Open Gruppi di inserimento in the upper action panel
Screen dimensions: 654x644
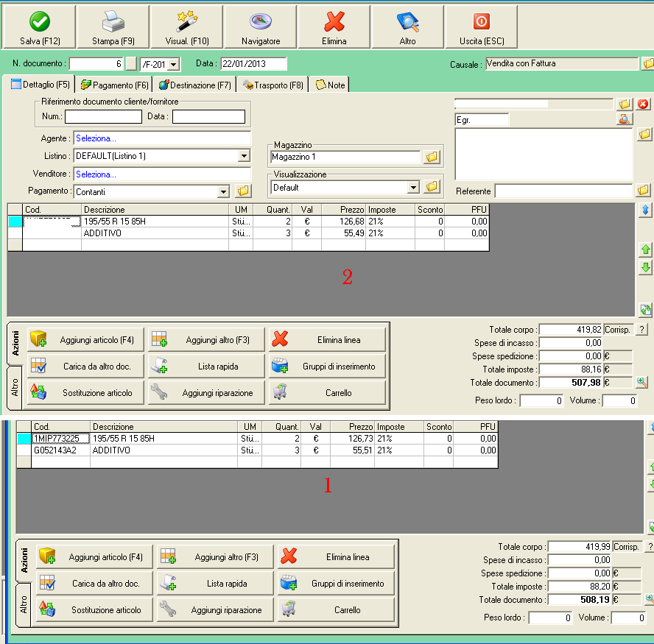(327, 366)
